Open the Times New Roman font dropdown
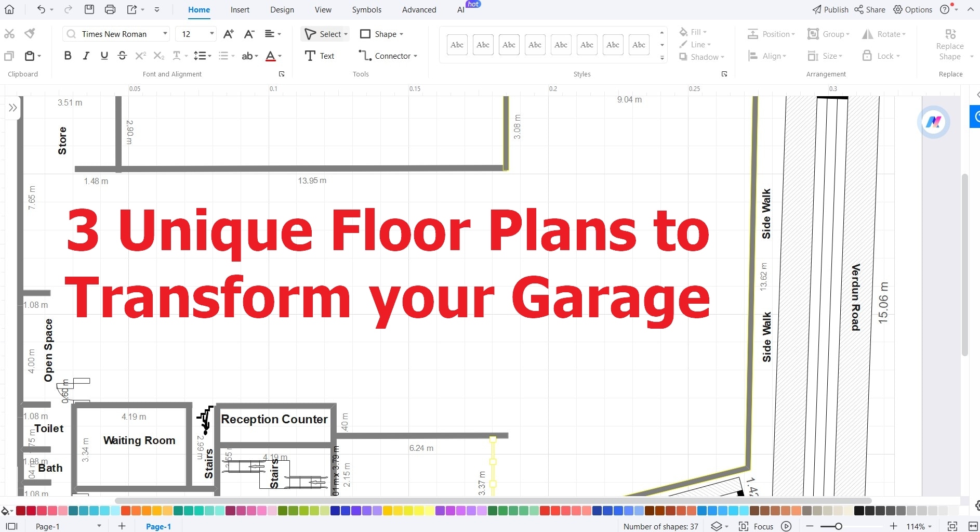Viewport: 980px width, 532px height. 165,34
